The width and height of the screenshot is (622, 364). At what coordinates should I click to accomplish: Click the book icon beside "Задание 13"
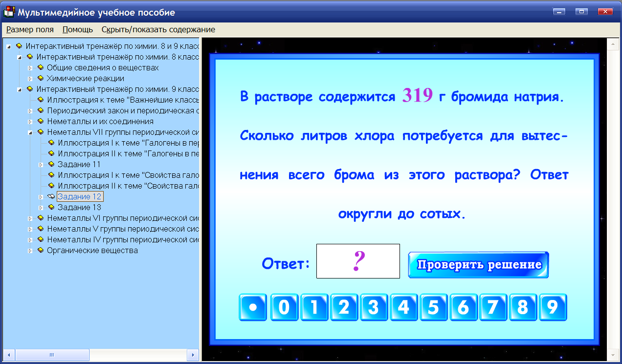(51, 207)
